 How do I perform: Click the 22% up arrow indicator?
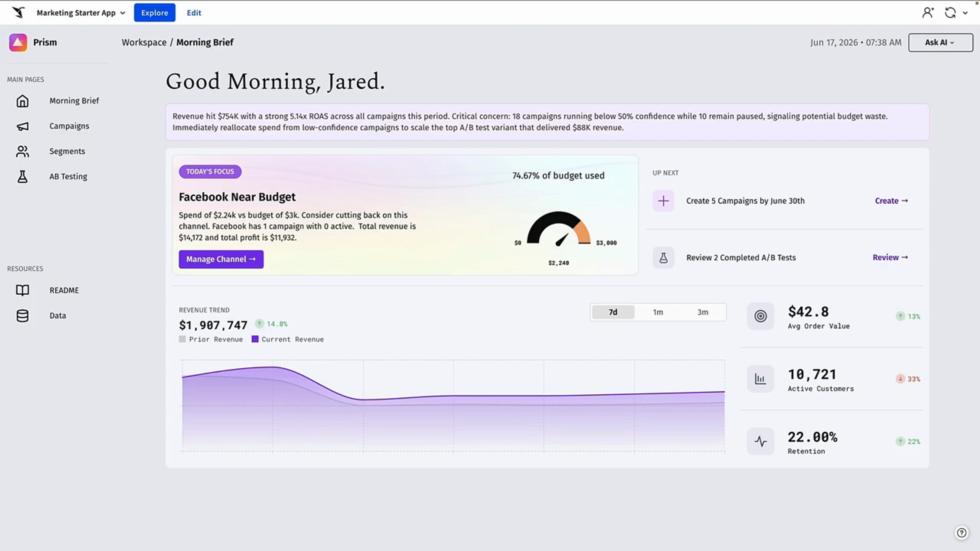point(900,442)
